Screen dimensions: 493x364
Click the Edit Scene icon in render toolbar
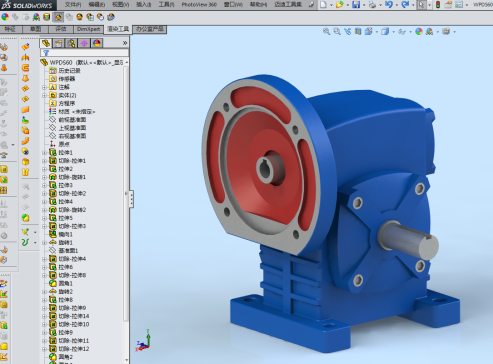pyautogui.click(x=36, y=17)
